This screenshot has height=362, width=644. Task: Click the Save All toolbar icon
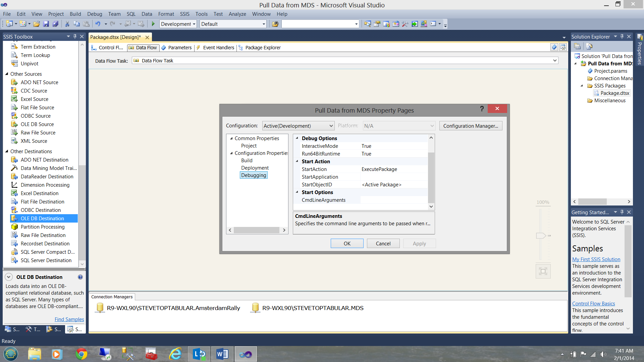point(55,24)
